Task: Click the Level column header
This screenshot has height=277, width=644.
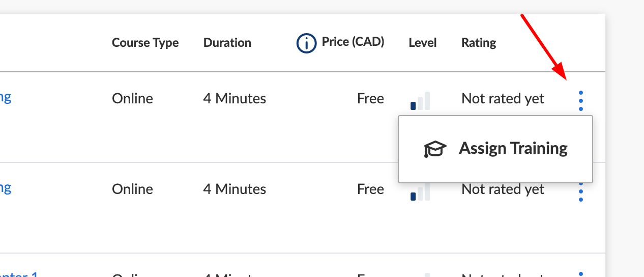Action: (x=422, y=43)
